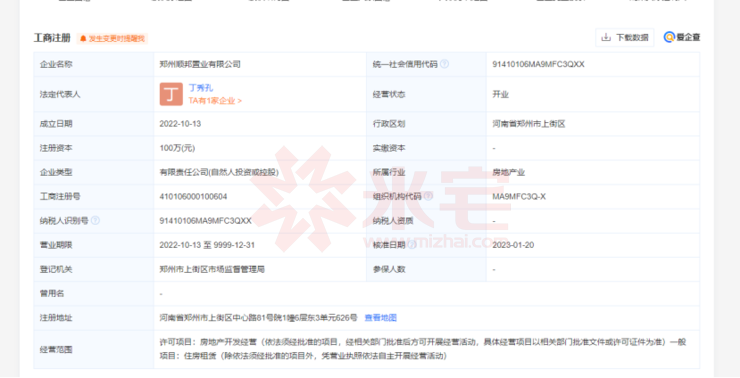Select founding date 2022-10-13
The height and width of the screenshot is (378, 740).
click(180, 124)
